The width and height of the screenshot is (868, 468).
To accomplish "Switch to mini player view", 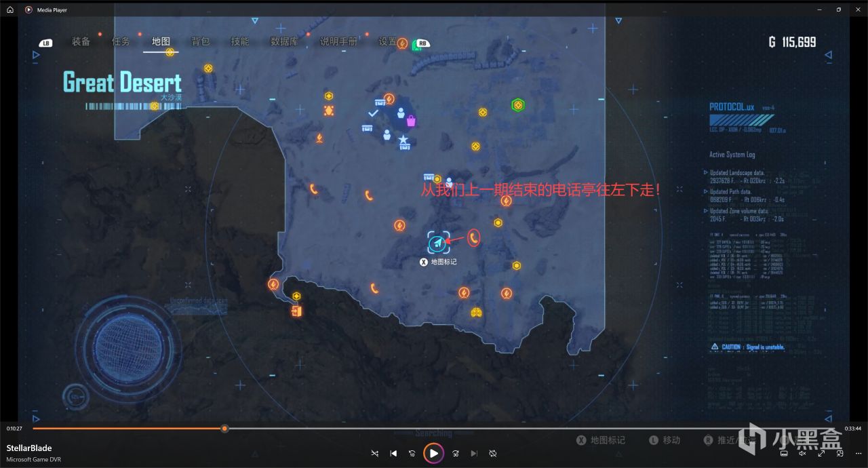I will click(840, 453).
